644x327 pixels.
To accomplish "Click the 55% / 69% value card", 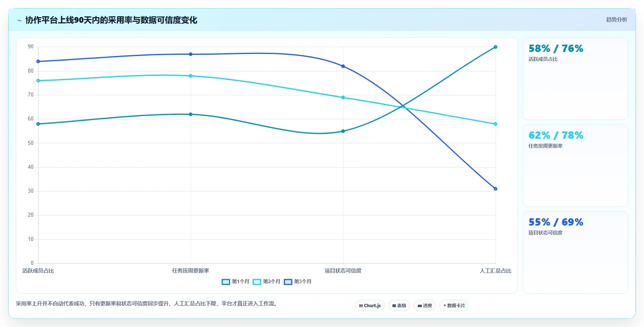I will click(x=575, y=252).
